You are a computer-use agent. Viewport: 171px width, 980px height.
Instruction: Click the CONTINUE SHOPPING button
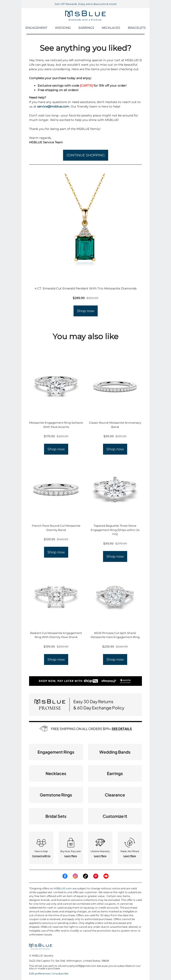coord(86,155)
